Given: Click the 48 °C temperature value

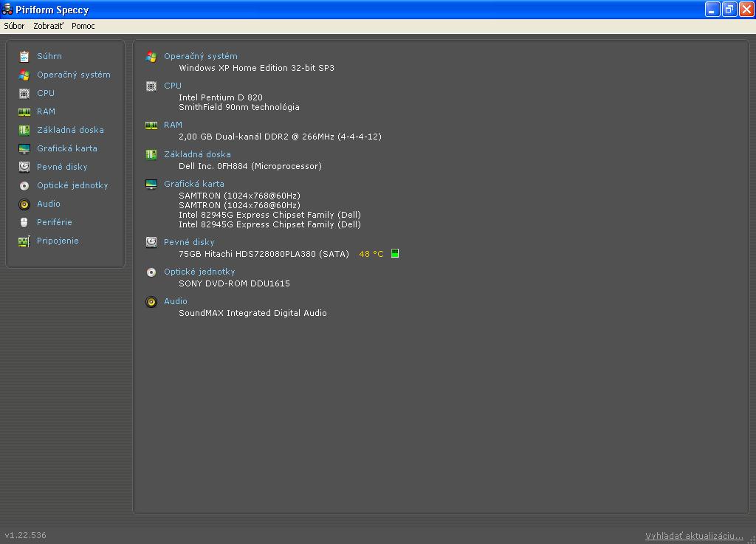Looking at the screenshot, I should (371, 254).
